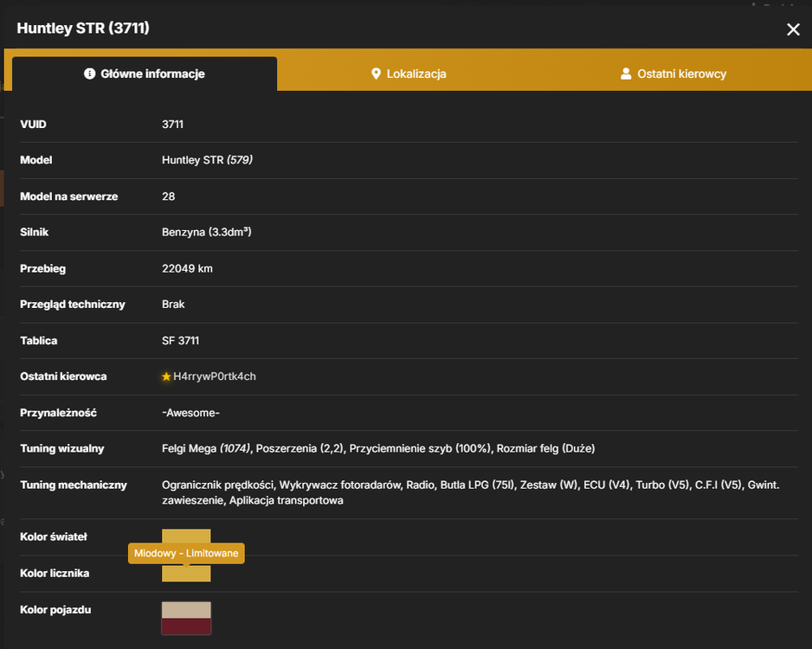Click the Kolor pojazdu label
Image resolution: width=812 pixels, height=649 pixels.
(x=55, y=610)
